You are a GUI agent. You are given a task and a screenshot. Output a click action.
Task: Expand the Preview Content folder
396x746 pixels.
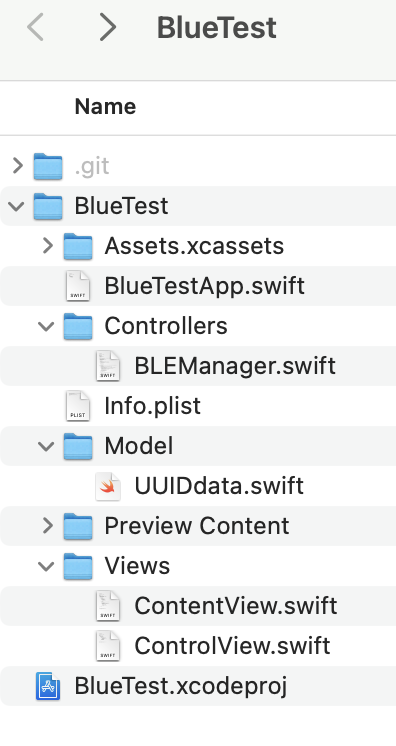48,525
